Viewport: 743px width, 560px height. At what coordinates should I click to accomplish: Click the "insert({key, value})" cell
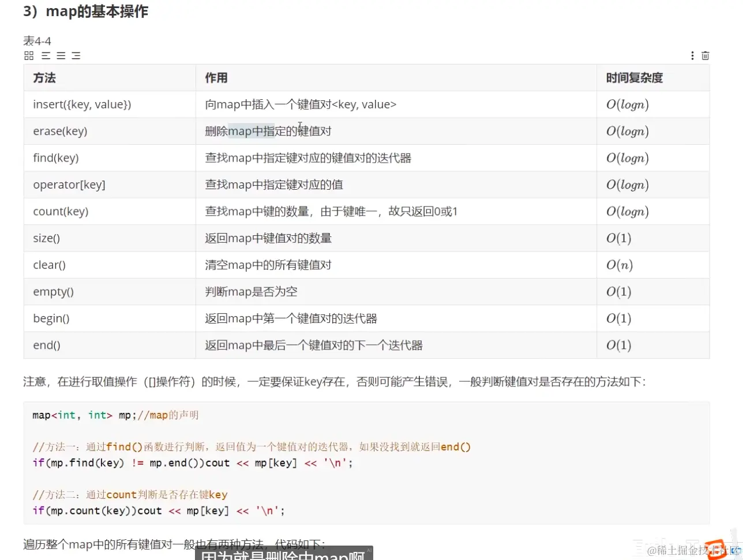click(110, 104)
